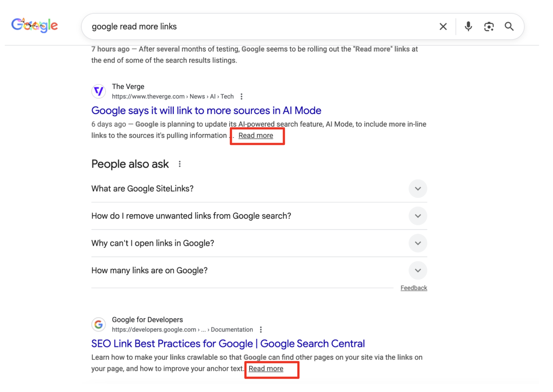Open the three-dot menu beside People also ask
Screen dimensions: 553x392
(179, 164)
